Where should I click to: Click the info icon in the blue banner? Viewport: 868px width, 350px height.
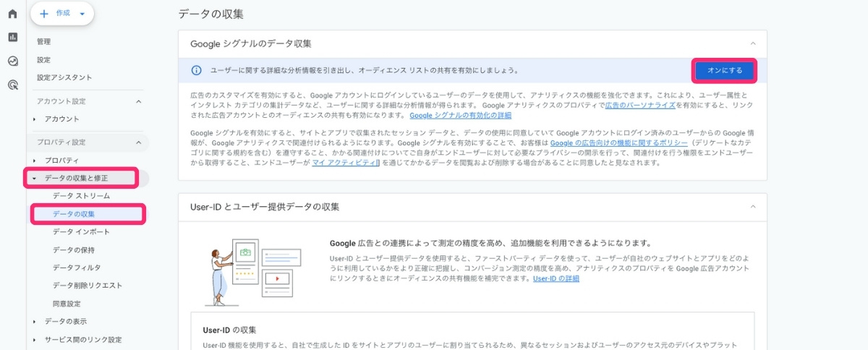coord(195,70)
